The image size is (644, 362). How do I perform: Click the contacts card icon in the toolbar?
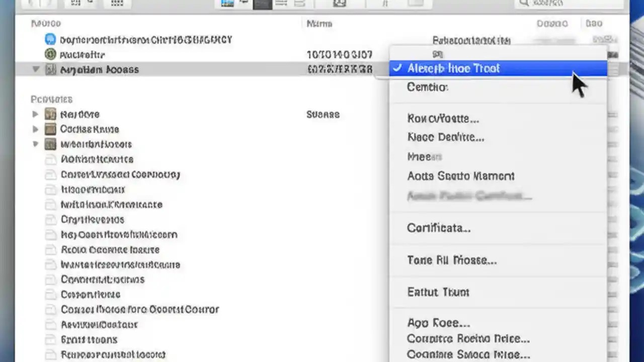(340, 4)
